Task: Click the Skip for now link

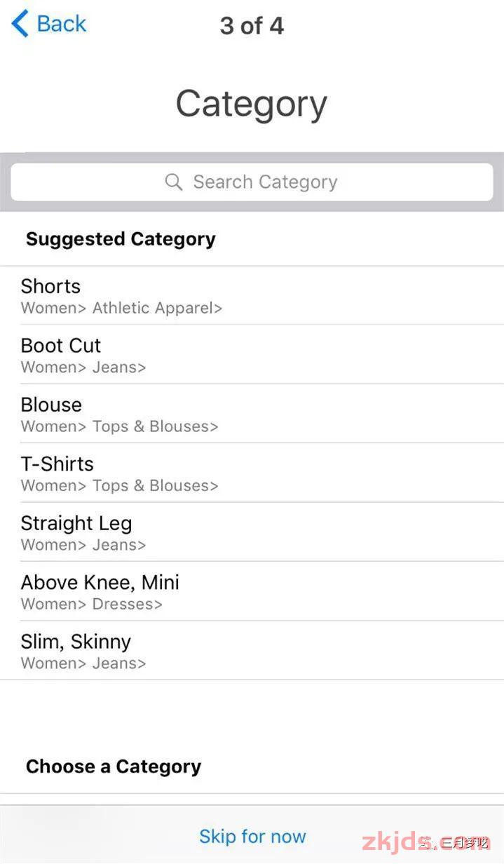Action: click(x=252, y=836)
